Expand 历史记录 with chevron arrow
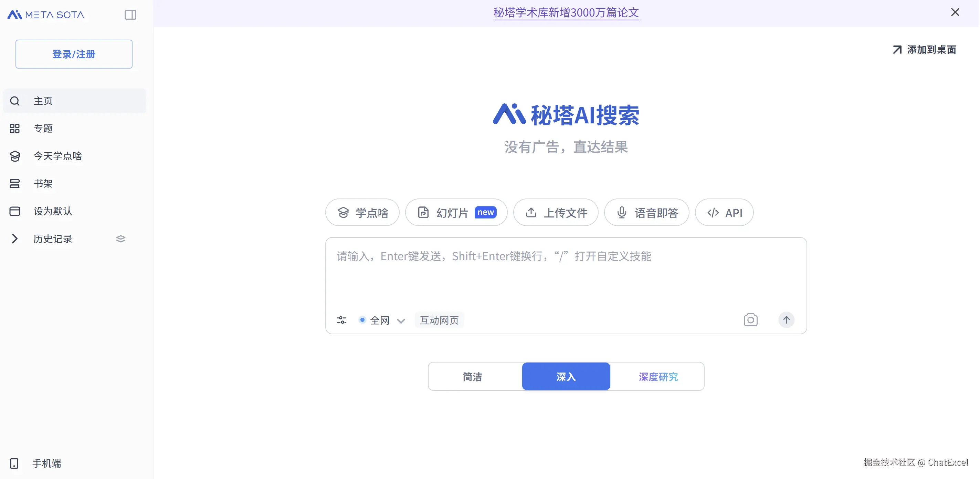The image size is (980, 479). point(14,239)
